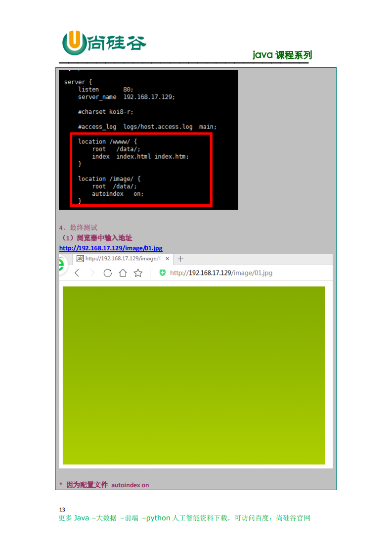Image resolution: width=392 pixels, height=555 pixels.
Task: Close the 192.168.17.129/image tab
Action: coord(168,259)
